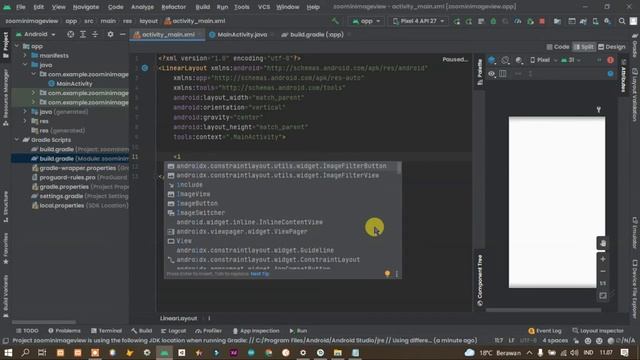Screen dimensions: 640x360
Task: Click the taskbar search magnifier icon
Action: tap(25, 353)
